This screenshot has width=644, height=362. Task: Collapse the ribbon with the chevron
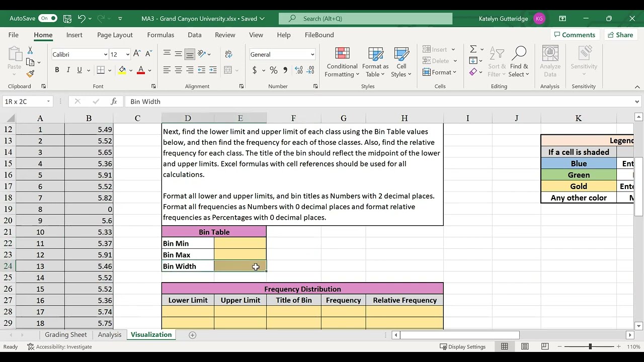pos(637,86)
